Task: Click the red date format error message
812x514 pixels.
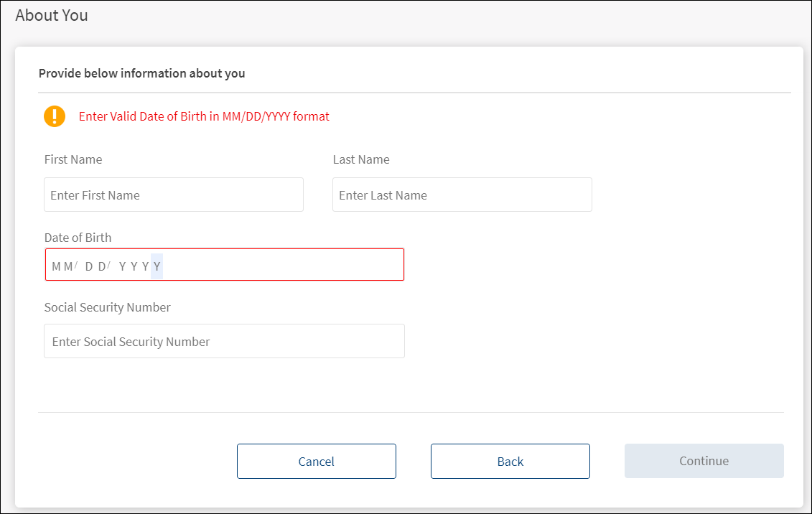Action: [204, 116]
